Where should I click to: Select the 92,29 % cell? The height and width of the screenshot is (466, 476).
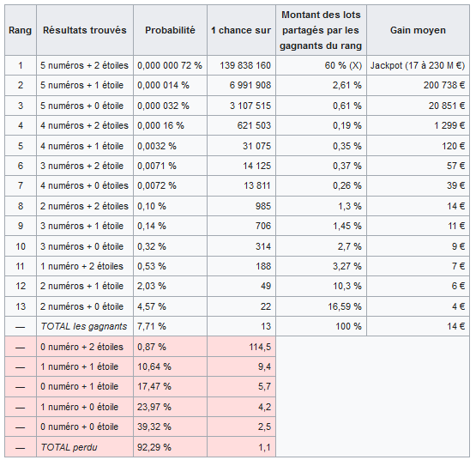[x=170, y=447]
